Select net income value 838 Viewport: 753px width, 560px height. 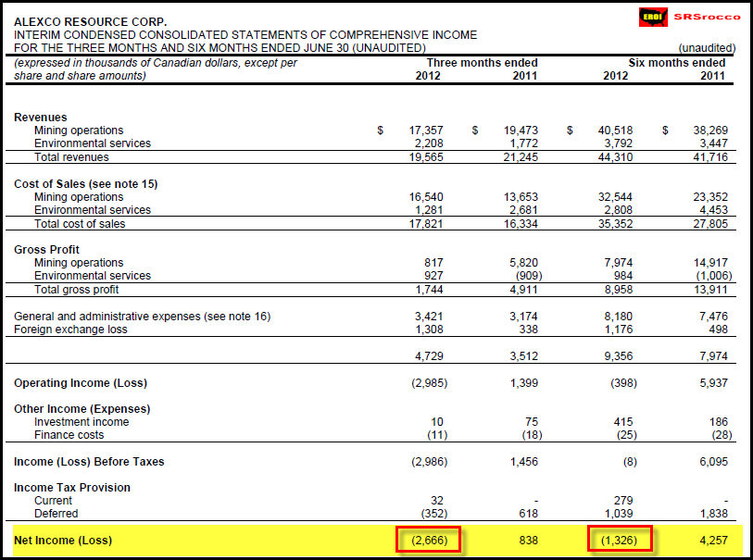tap(528, 541)
